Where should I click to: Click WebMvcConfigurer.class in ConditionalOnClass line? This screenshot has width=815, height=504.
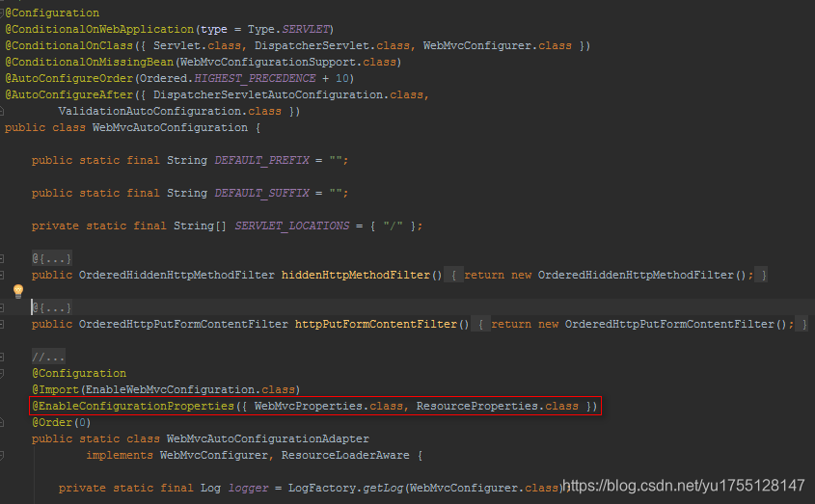[x=498, y=45]
